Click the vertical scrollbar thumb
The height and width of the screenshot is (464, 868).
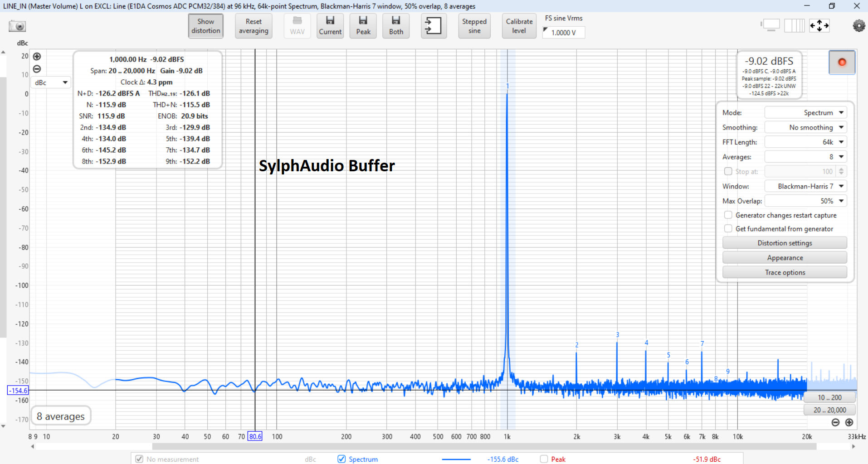click(3, 207)
